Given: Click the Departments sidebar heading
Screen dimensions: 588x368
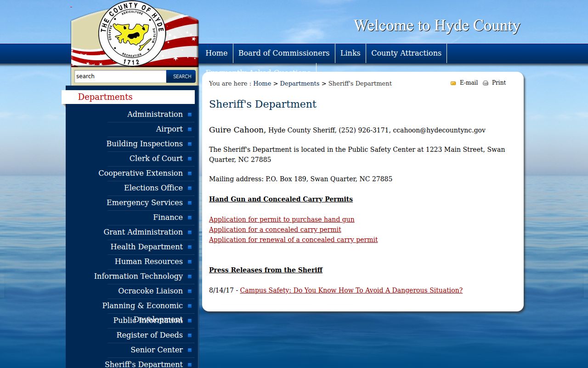Looking at the screenshot, I should click(105, 97).
